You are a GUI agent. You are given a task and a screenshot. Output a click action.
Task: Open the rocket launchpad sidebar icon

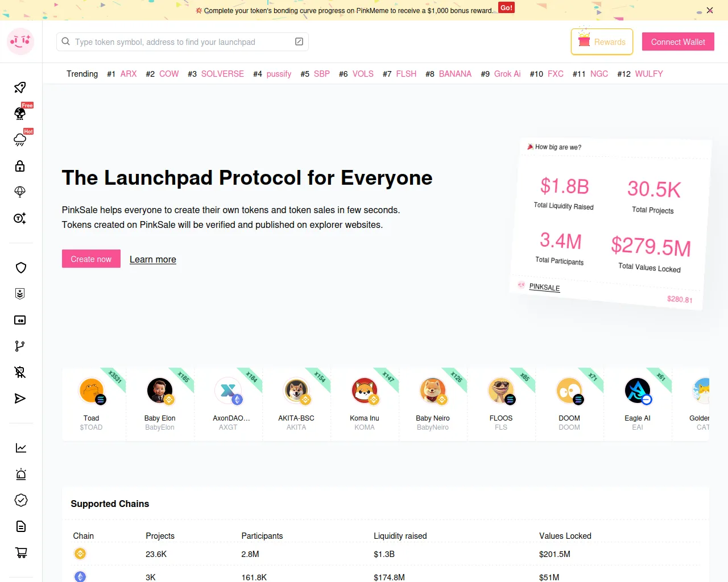(x=20, y=87)
